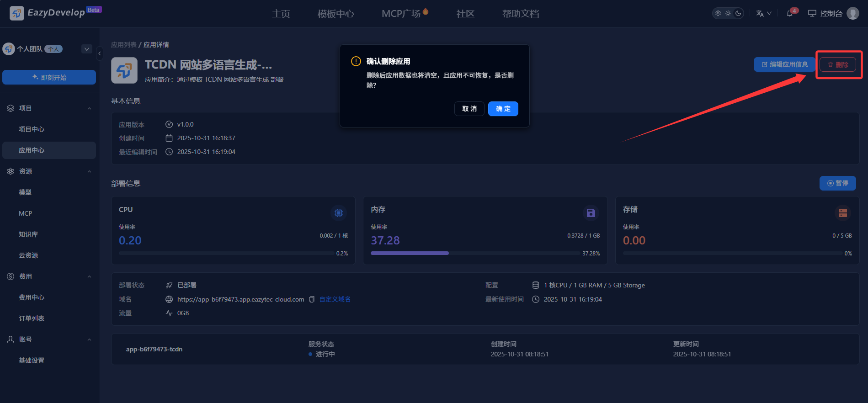Collapse the sidebar with arrow handle

pos(100,53)
